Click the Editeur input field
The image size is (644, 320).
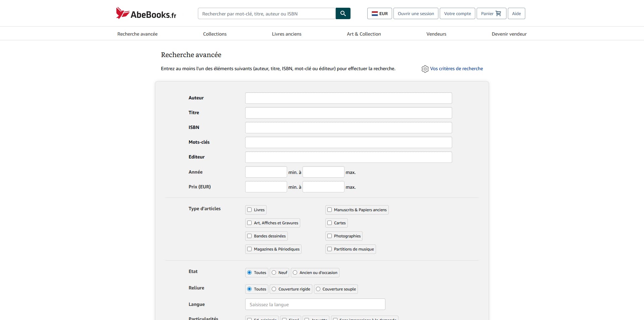(348, 157)
